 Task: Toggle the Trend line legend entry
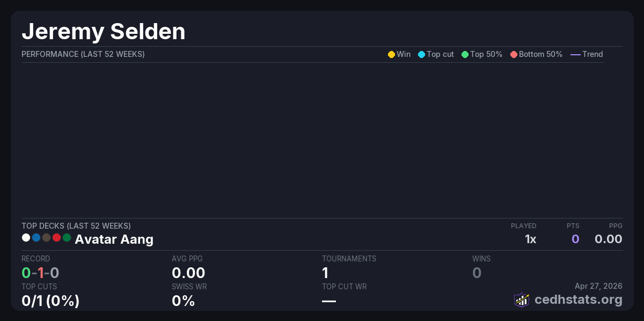586,54
